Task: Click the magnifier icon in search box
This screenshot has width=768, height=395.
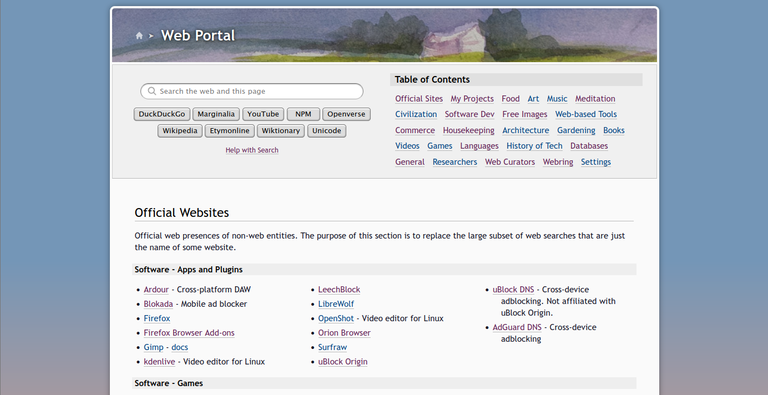Action: tap(152, 91)
